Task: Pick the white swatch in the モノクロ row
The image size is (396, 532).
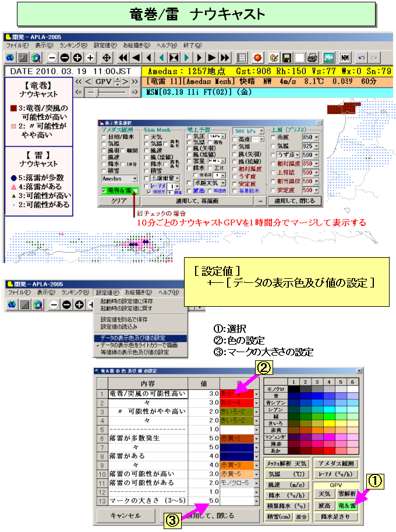Action: [353, 388]
